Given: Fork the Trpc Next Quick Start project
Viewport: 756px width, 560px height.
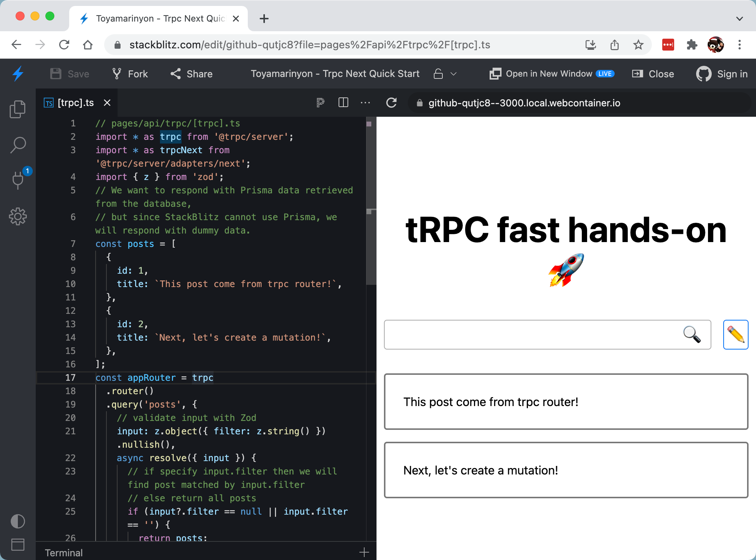Looking at the screenshot, I should pos(129,74).
